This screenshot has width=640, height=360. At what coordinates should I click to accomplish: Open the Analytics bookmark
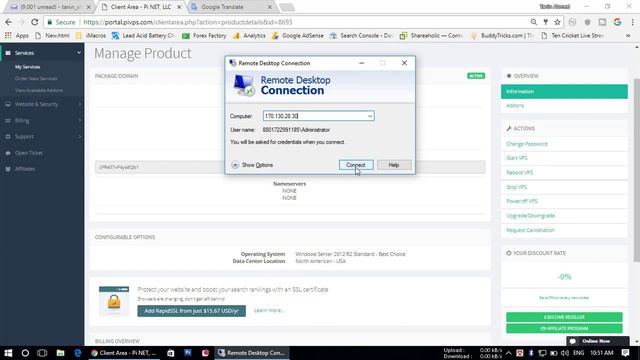(249, 36)
